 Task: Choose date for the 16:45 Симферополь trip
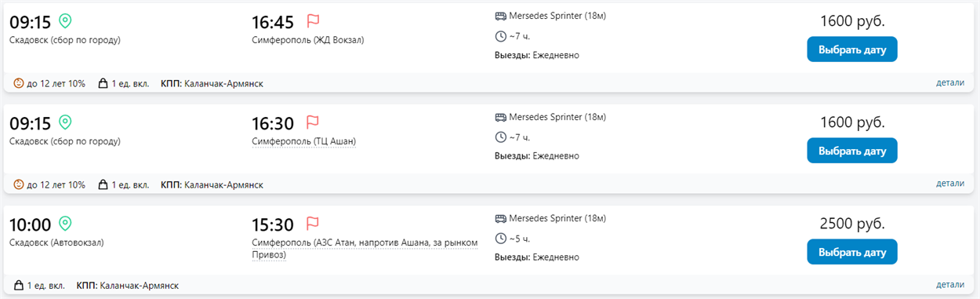click(x=852, y=49)
